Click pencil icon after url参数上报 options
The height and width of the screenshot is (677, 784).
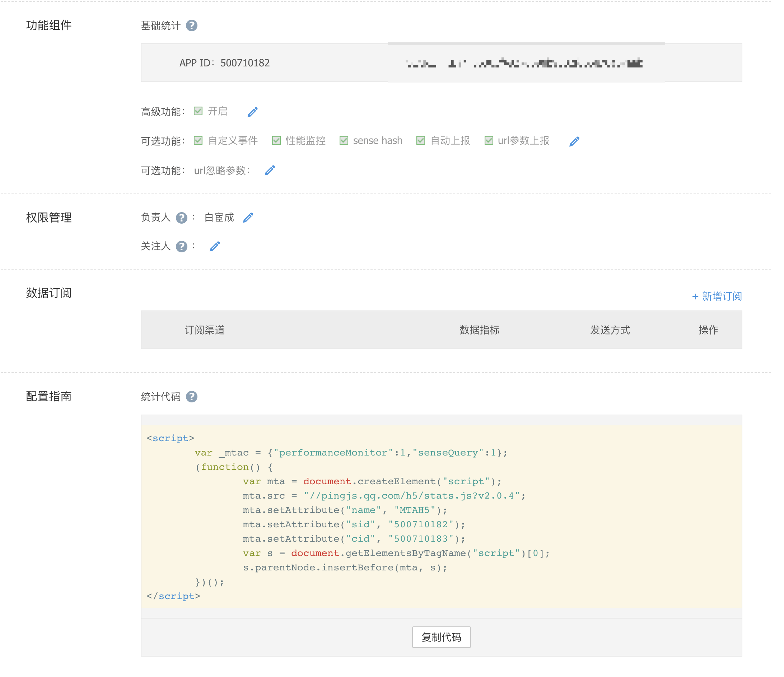pos(574,141)
